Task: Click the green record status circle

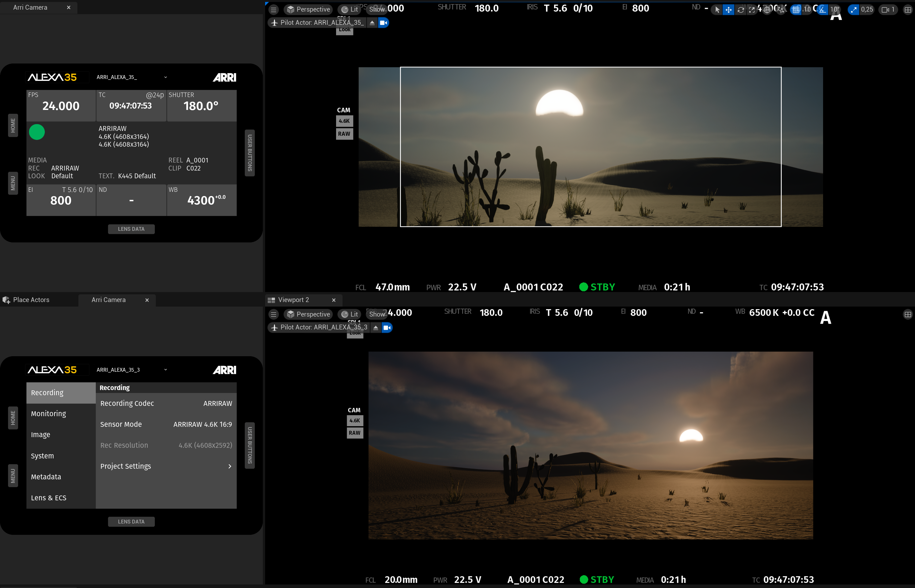Action: (37, 132)
